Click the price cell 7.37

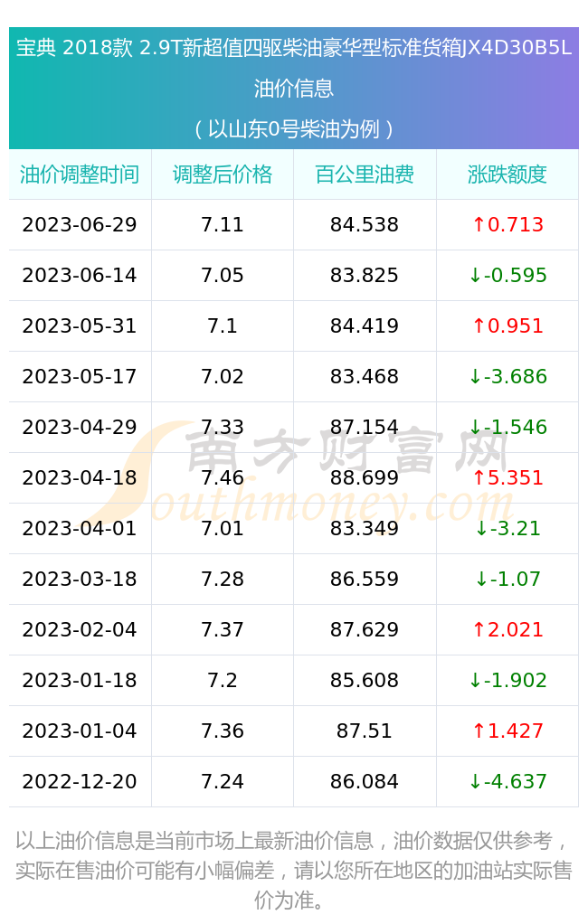[223, 629]
